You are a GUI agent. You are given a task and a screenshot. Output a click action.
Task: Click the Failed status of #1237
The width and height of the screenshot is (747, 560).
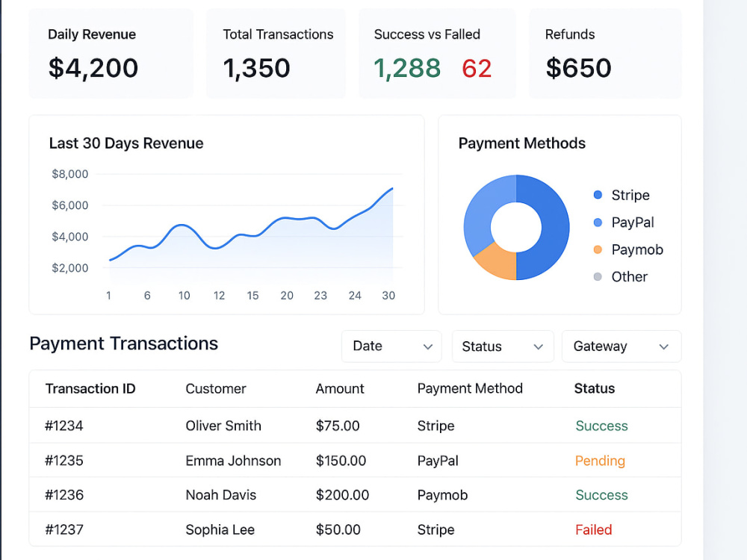coord(594,529)
